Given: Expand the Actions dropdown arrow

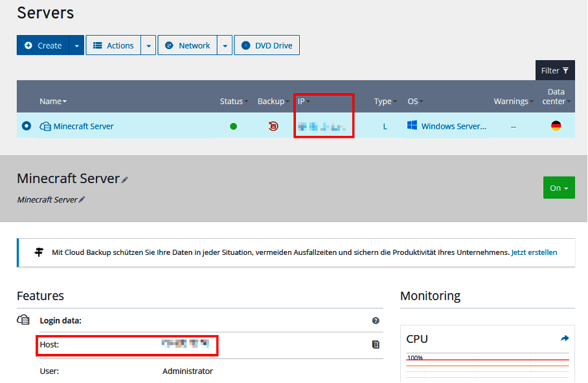Looking at the screenshot, I should [148, 45].
